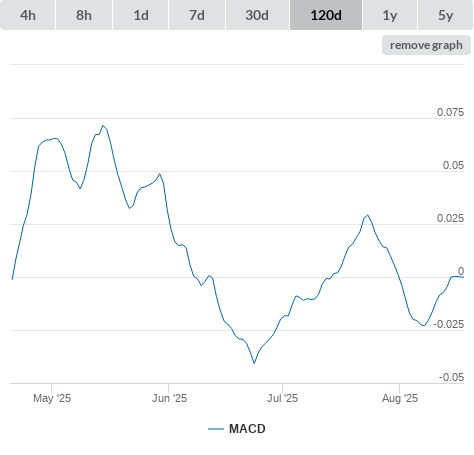
Task: Show the 1y time range
Action: [390, 15]
